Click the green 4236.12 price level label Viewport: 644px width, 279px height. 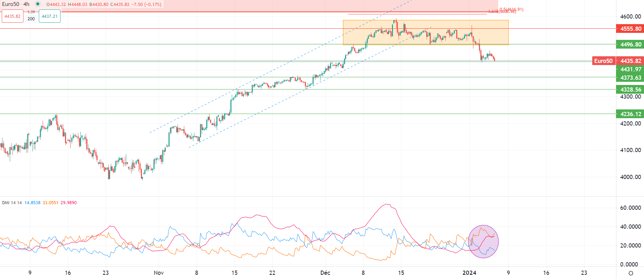630,114
